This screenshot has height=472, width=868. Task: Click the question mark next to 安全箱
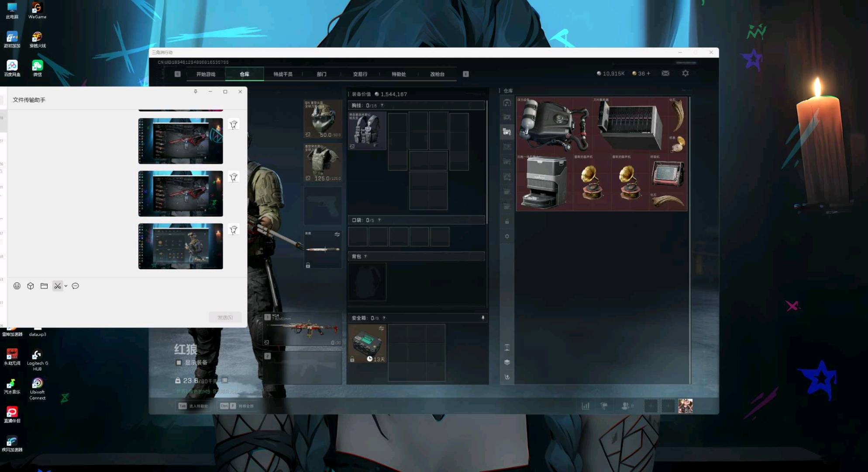[x=384, y=318]
